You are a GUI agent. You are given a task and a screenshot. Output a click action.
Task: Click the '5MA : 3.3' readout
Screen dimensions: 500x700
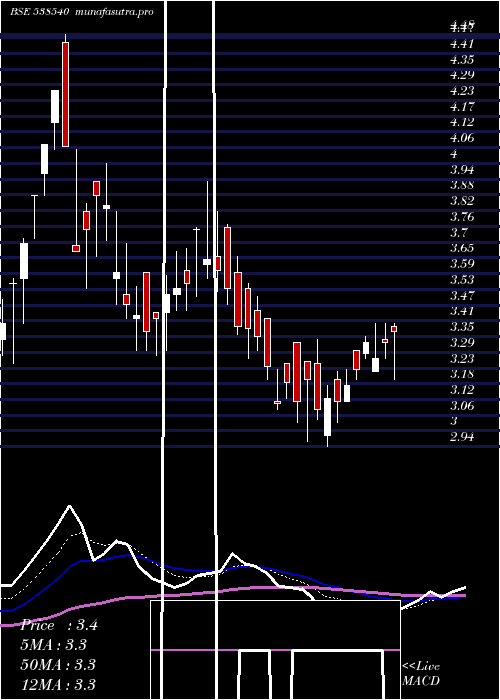tap(53, 645)
